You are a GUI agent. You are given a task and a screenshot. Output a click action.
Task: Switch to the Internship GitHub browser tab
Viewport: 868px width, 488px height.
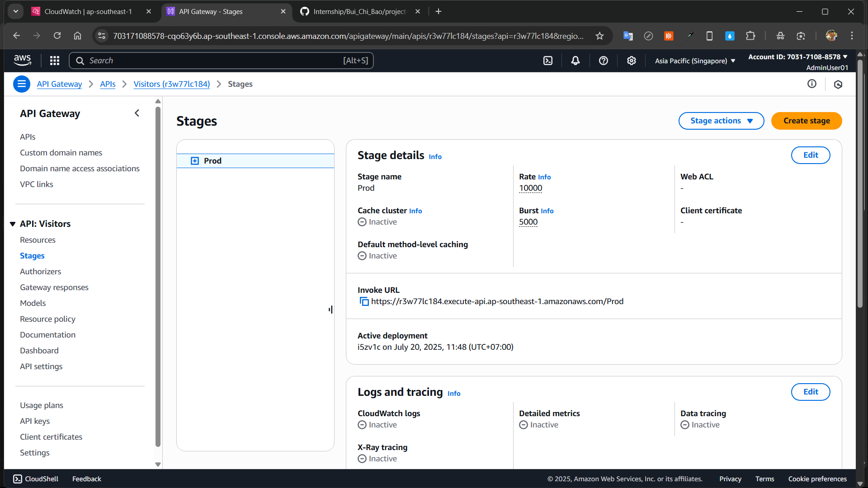[360, 11]
